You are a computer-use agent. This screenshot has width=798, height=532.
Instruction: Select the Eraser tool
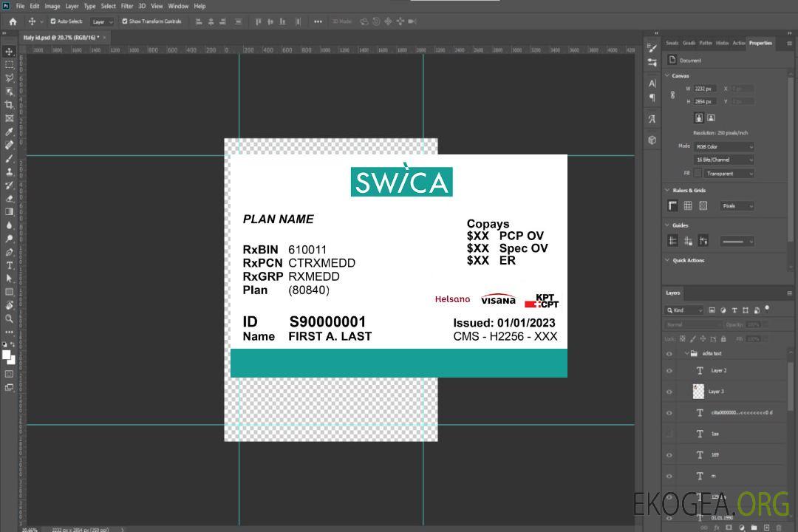9,199
